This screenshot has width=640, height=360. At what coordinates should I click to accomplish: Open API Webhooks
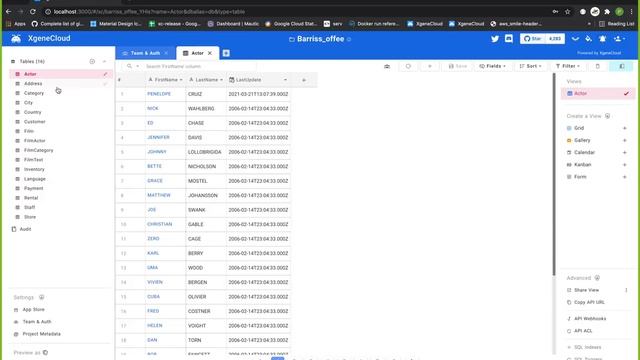click(590, 319)
